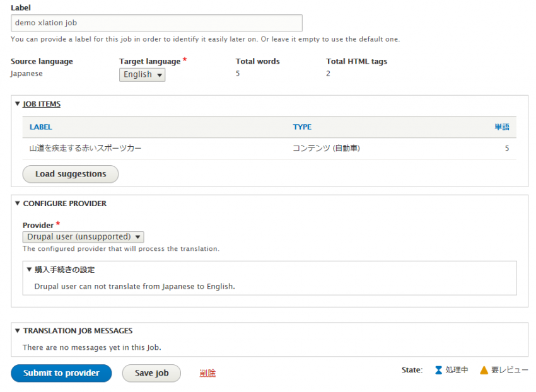Collapse the 購入手続きの設定 fieldset
This screenshot has width=536, height=392.
click(29, 270)
